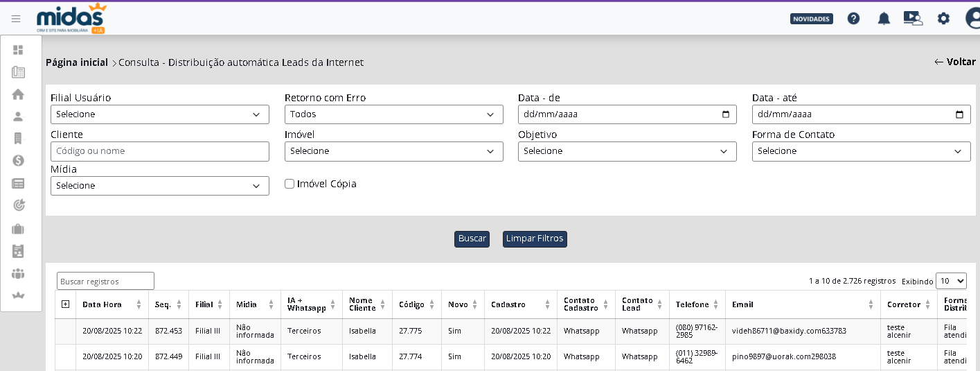Click the dollar sign financial icon
The width and height of the screenshot is (980, 371).
(18, 160)
